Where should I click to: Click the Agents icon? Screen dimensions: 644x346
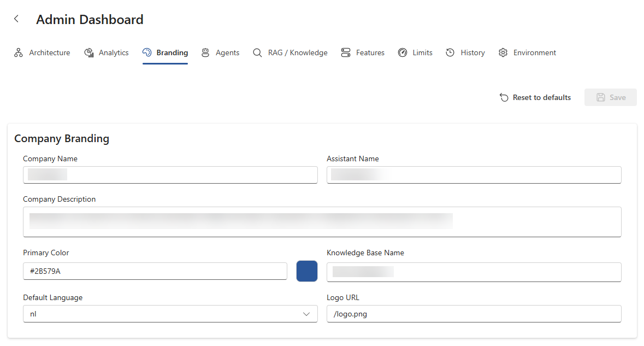point(205,52)
